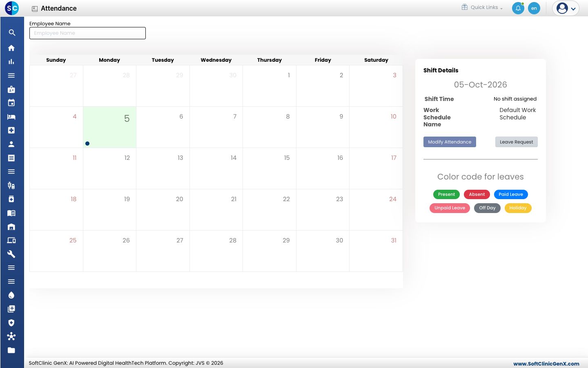Click the Leave Request button

pyautogui.click(x=517, y=142)
